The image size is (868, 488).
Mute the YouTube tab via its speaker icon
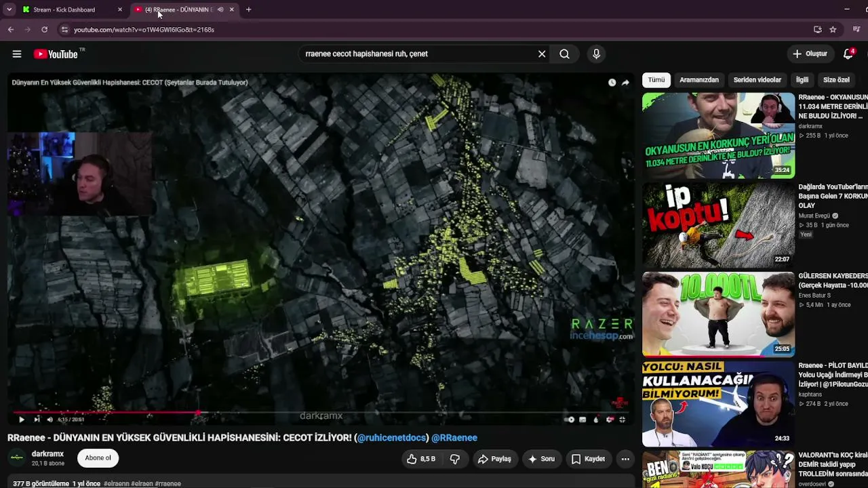pos(220,9)
